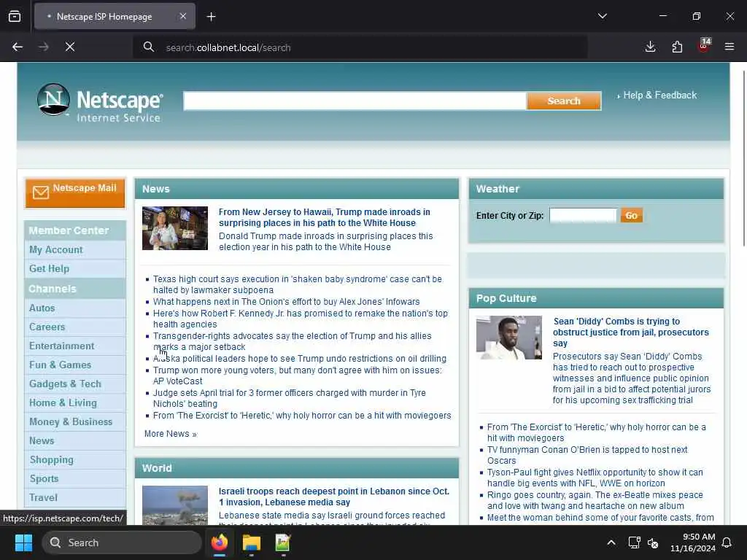
Task: Click the orange Search button
Action: (564, 101)
